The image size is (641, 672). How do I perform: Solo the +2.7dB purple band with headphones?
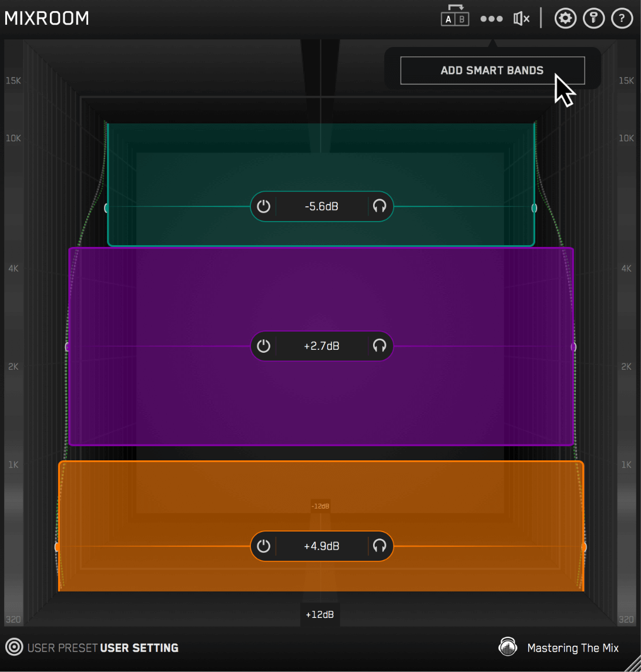coord(380,346)
